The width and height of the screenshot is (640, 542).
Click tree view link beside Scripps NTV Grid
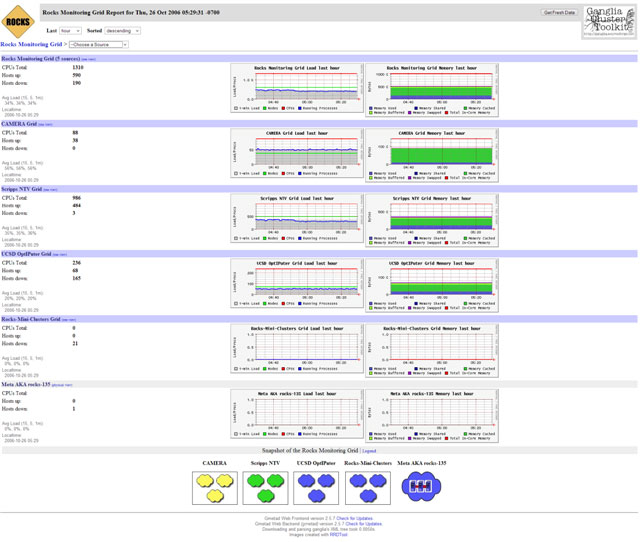tap(51, 190)
